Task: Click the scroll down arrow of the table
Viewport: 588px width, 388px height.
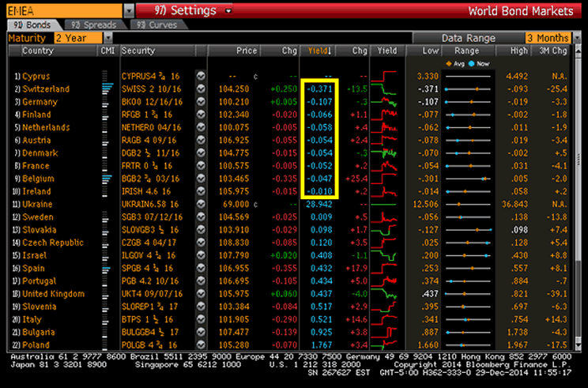Action: (578, 345)
